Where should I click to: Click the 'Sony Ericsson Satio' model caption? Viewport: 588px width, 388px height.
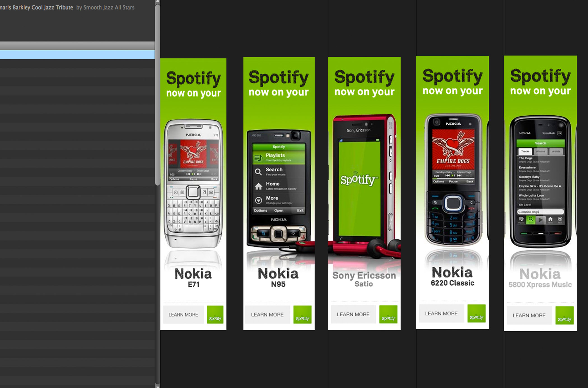pyautogui.click(x=364, y=279)
